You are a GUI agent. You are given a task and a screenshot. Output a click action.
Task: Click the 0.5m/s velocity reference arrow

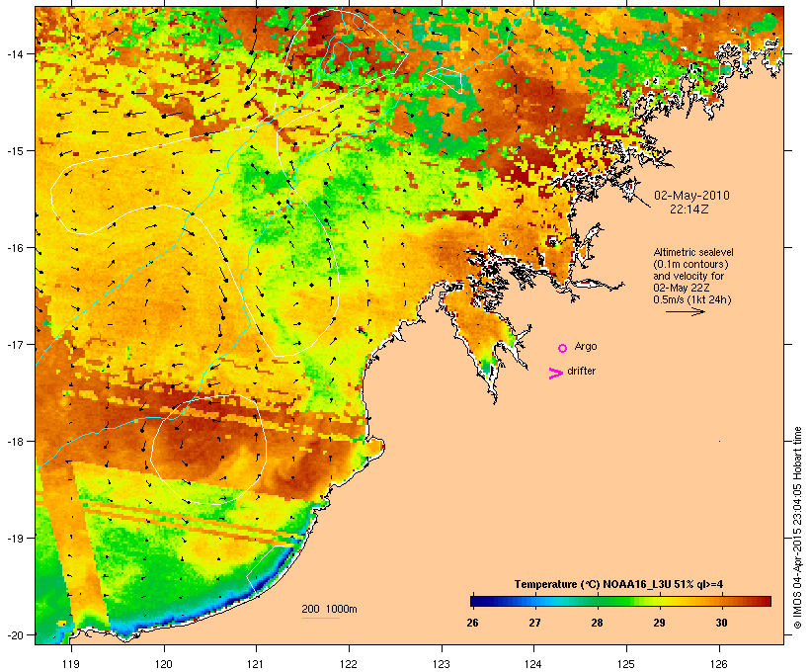[x=685, y=311]
